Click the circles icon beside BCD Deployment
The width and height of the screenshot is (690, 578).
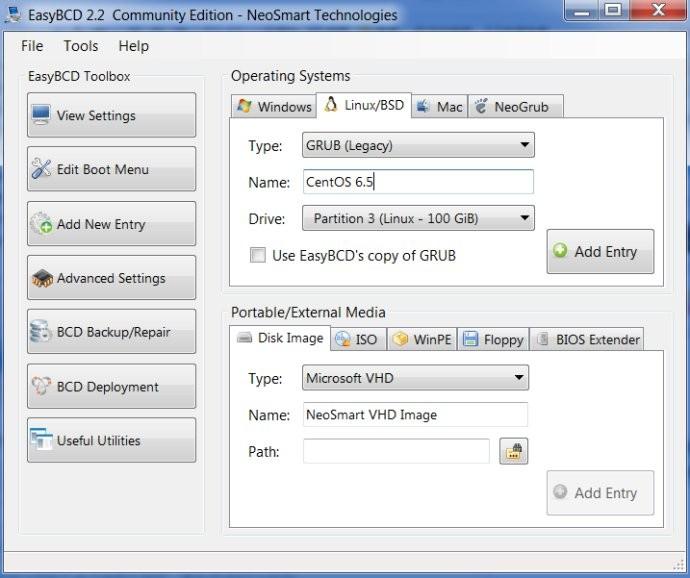41,386
